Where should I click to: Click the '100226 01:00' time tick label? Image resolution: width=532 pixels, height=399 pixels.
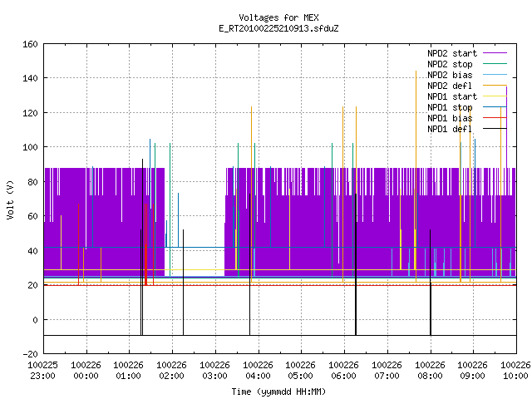(x=128, y=371)
